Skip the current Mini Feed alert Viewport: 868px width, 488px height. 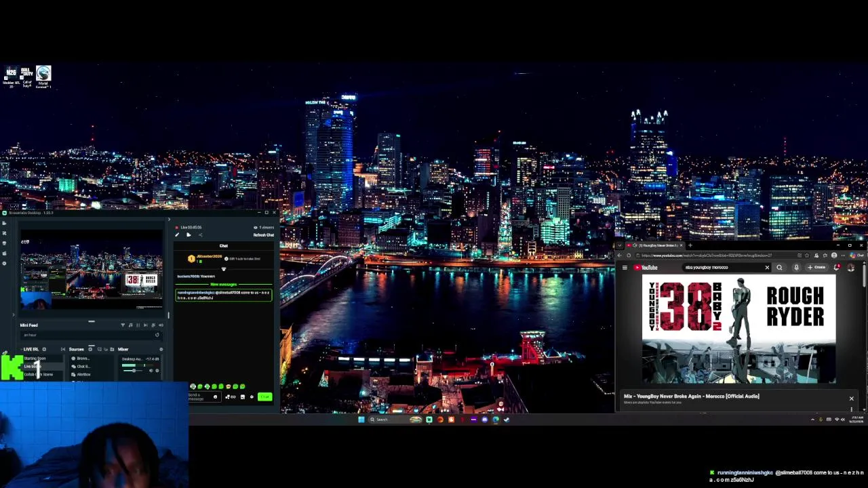(x=145, y=325)
